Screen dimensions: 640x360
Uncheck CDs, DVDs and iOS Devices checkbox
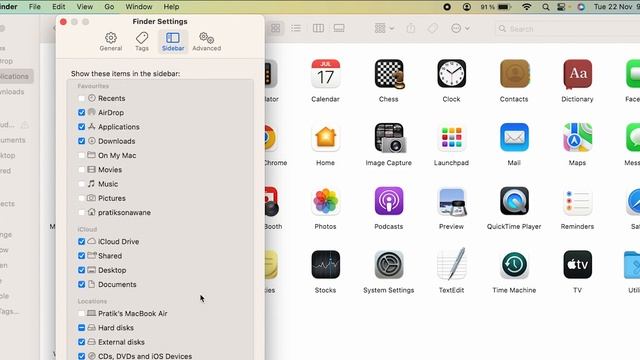click(x=81, y=356)
